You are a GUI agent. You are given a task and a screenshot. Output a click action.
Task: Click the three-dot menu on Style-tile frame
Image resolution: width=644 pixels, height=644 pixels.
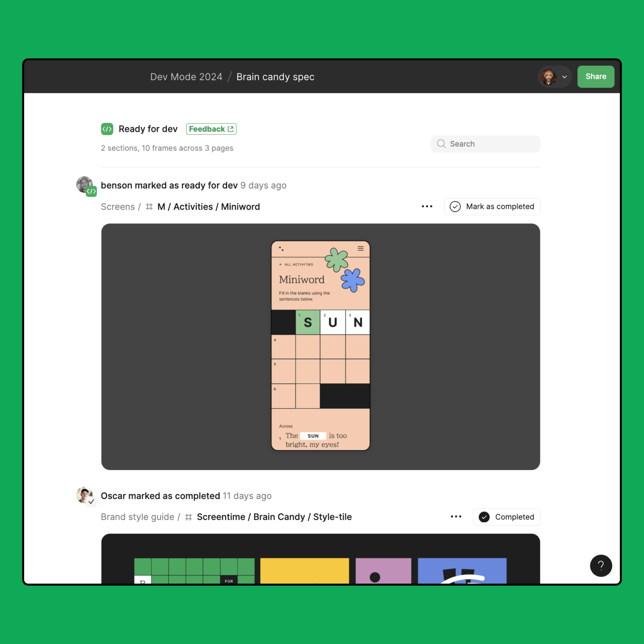[457, 517]
